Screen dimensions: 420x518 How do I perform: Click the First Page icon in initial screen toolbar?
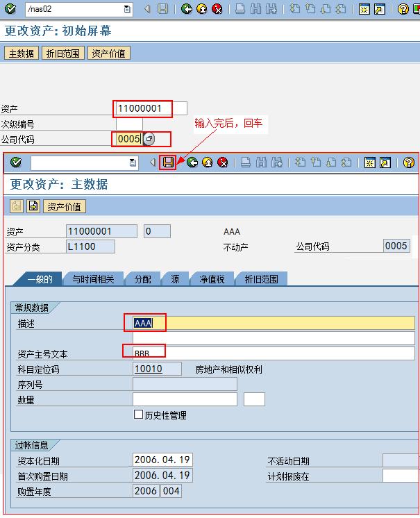[294, 9]
